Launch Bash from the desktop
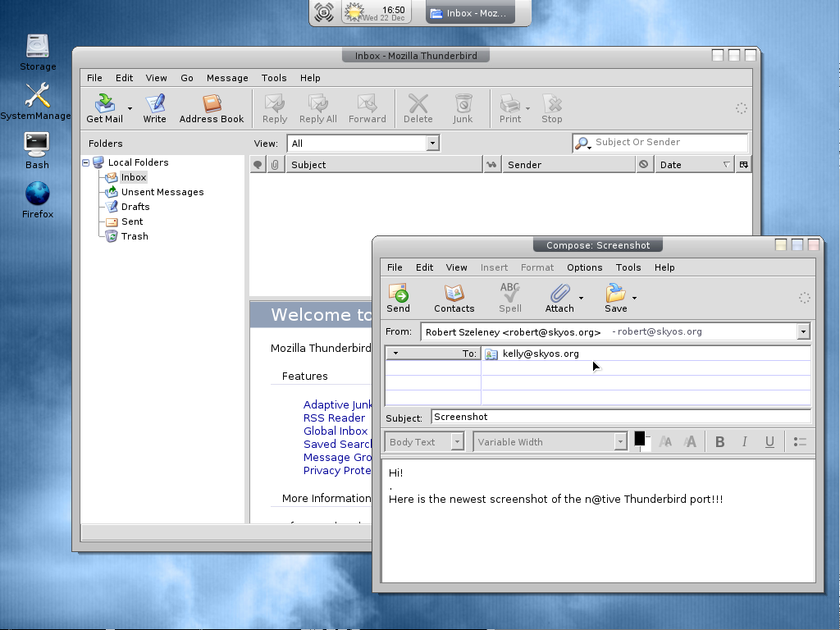 point(37,151)
